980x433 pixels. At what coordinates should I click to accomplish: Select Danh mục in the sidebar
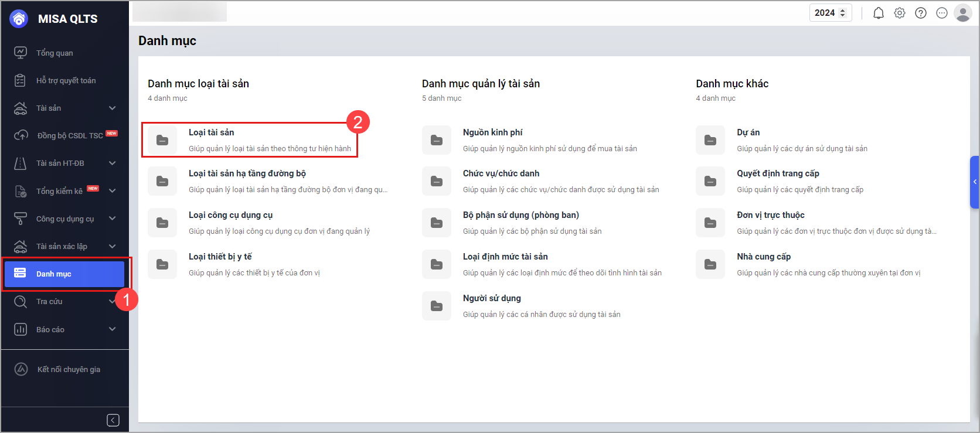coord(64,274)
